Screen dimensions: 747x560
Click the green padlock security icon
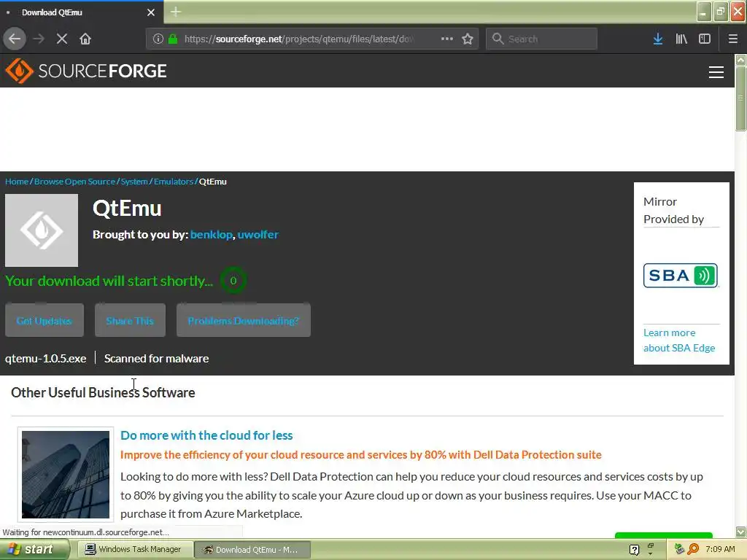[174, 39]
